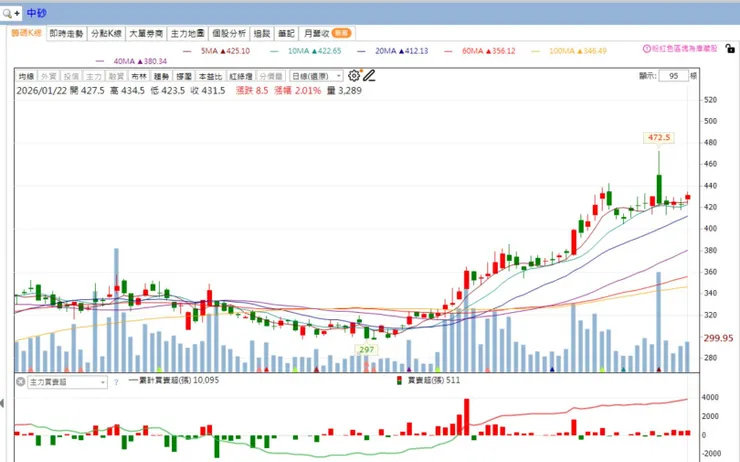Toggle 外資 overlay button
The height and width of the screenshot is (462, 740).
coord(49,76)
